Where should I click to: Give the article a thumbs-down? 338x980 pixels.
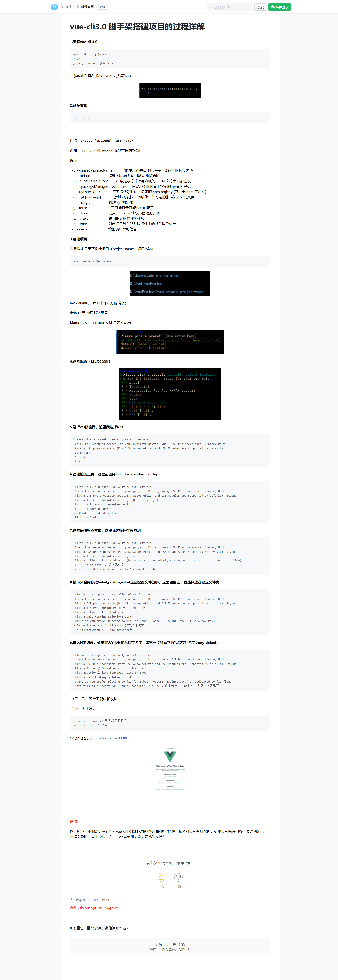tap(178, 877)
